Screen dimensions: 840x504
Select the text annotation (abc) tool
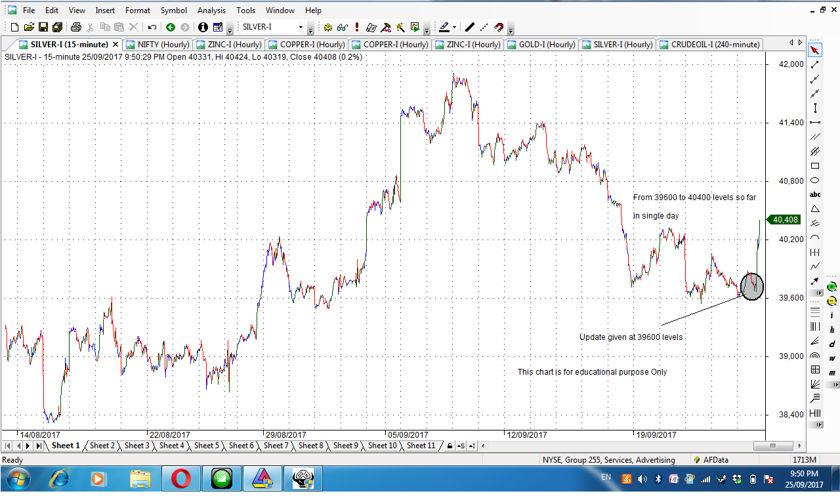815,194
